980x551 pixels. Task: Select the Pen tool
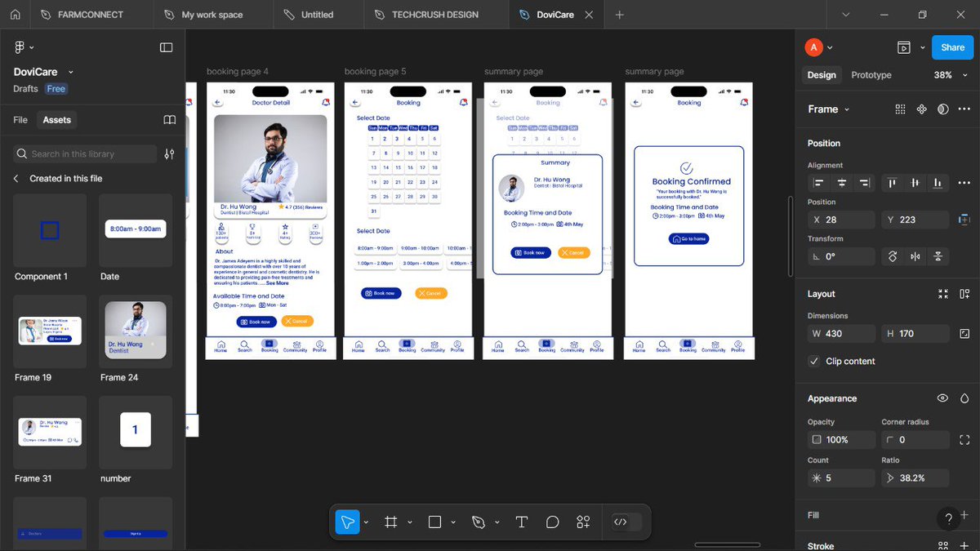coord(479,522)
